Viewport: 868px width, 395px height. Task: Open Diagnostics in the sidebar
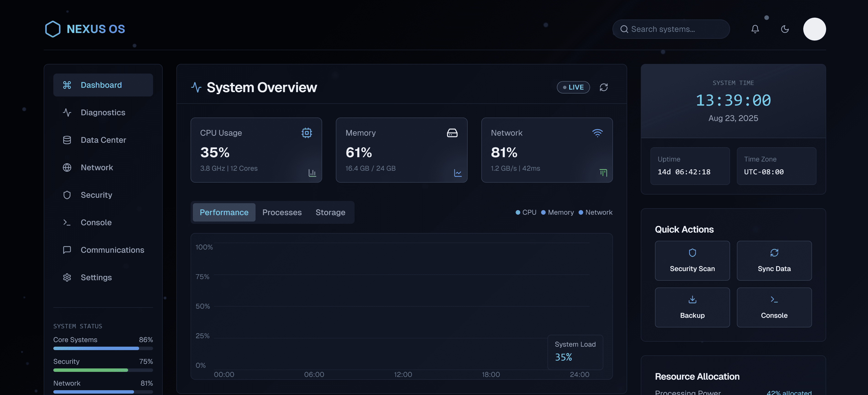[x=103, y=112]
